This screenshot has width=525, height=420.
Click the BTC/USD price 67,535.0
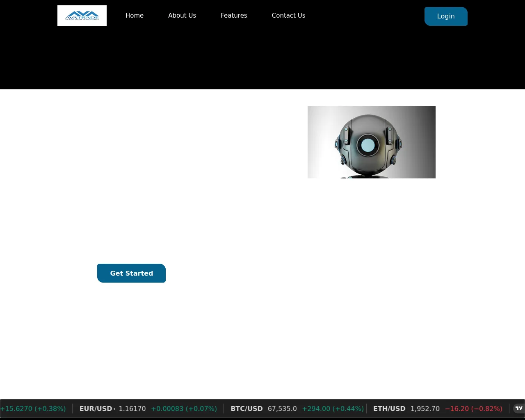click(x=282, y=409)
